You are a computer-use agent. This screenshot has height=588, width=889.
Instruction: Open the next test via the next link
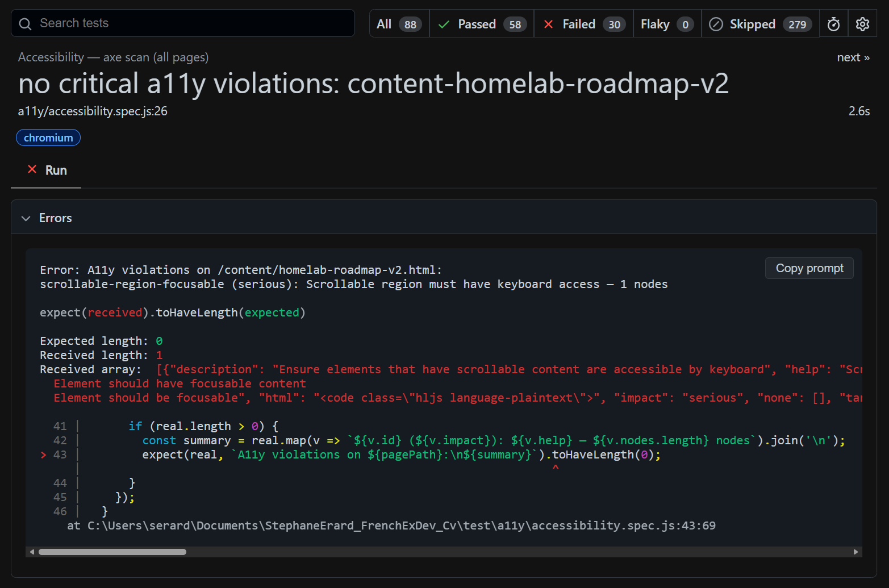pos(853,57)
